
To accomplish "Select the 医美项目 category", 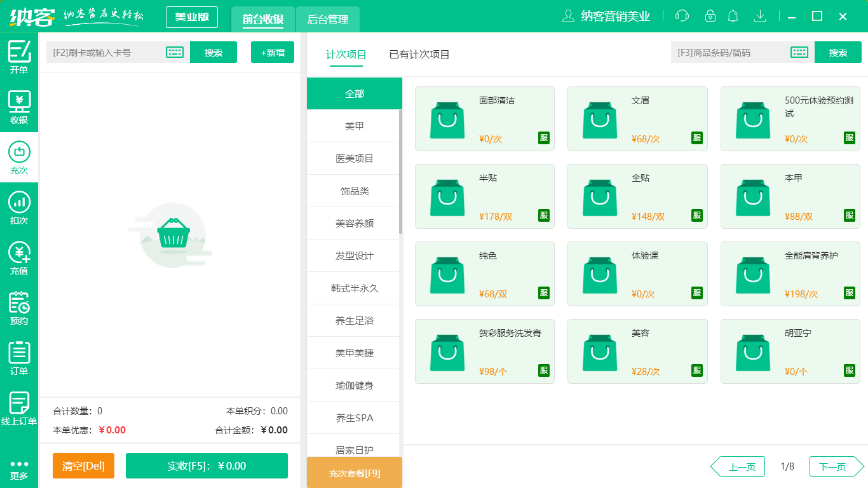I will pos(353,158).
